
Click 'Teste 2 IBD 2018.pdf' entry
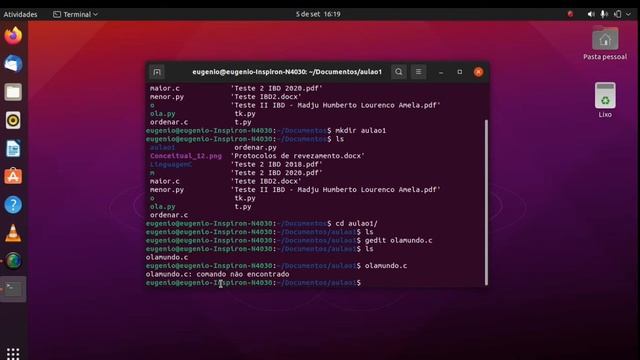coord(276,164)
